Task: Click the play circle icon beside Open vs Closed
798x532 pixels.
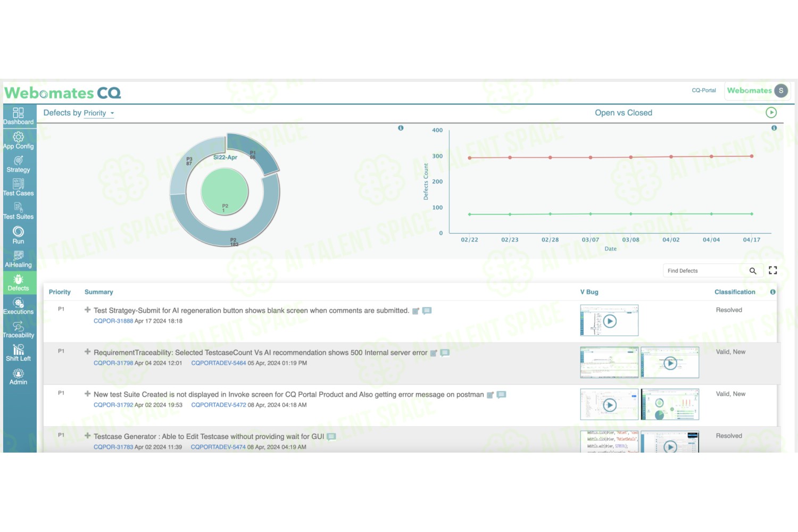Action: [771, 112]
